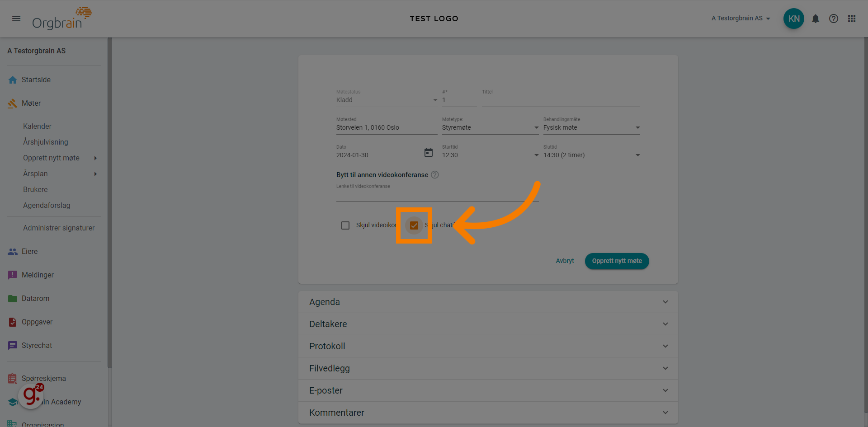The height and width of the screenshot is (427, 868).
Task: Click the Meldinger message icon
Action: click(13, 275)
